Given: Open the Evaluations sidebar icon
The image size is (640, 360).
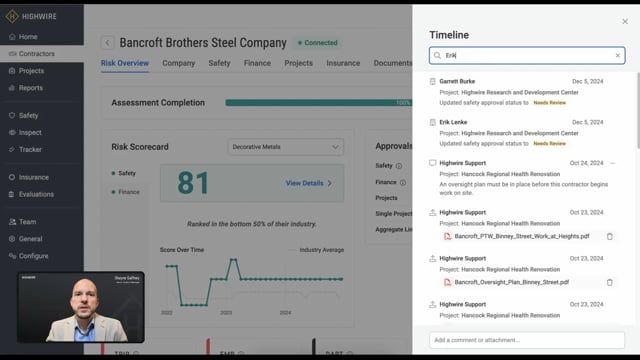Looking at the screenshot, I should click(12, 194).
